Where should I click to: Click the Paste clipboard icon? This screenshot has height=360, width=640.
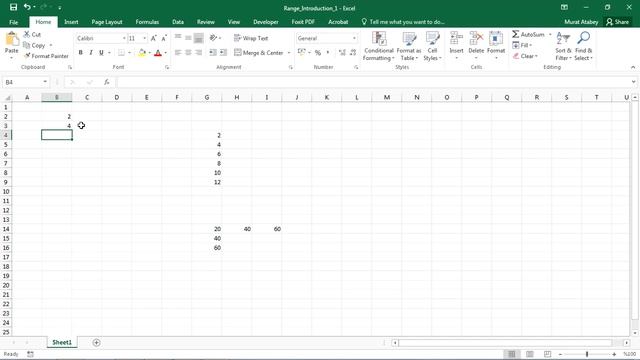(11, 40)
